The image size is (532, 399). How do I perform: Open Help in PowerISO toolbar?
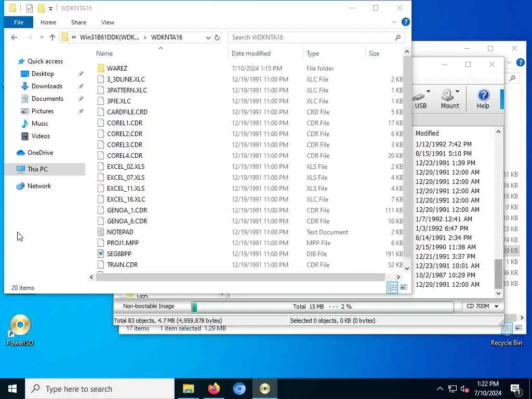483,99
